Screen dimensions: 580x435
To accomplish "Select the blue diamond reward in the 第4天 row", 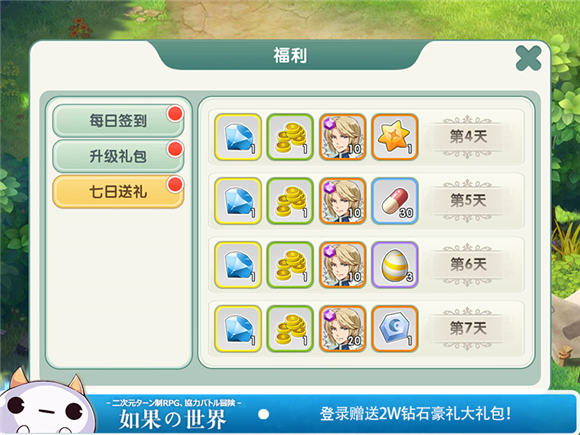I will (x=238, y=137).
